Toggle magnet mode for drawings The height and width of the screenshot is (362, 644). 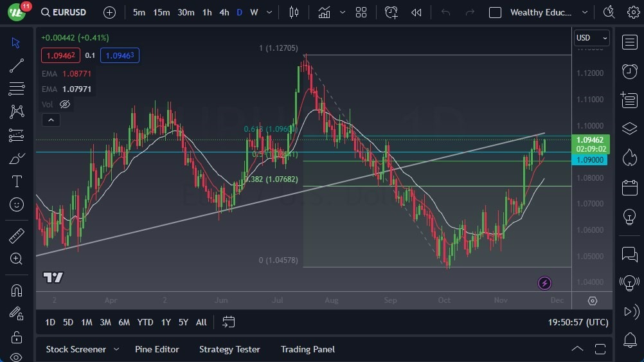tap(17, 291)
